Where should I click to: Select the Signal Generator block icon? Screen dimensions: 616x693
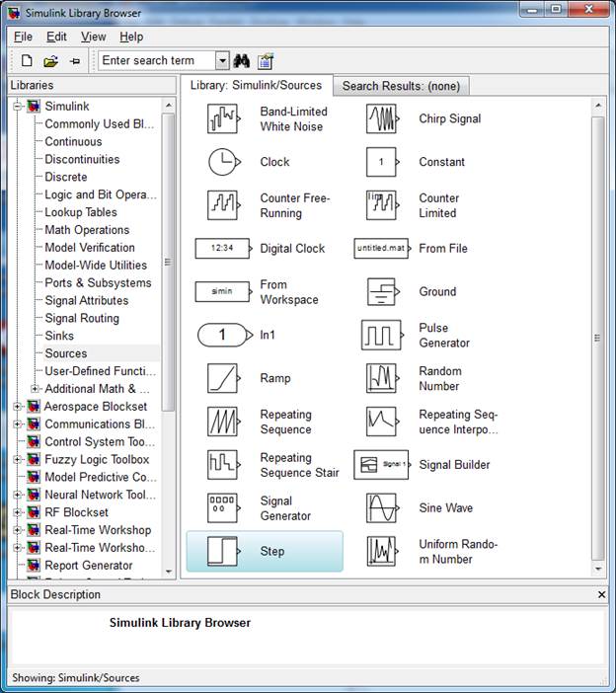click(x=224, y=508)
